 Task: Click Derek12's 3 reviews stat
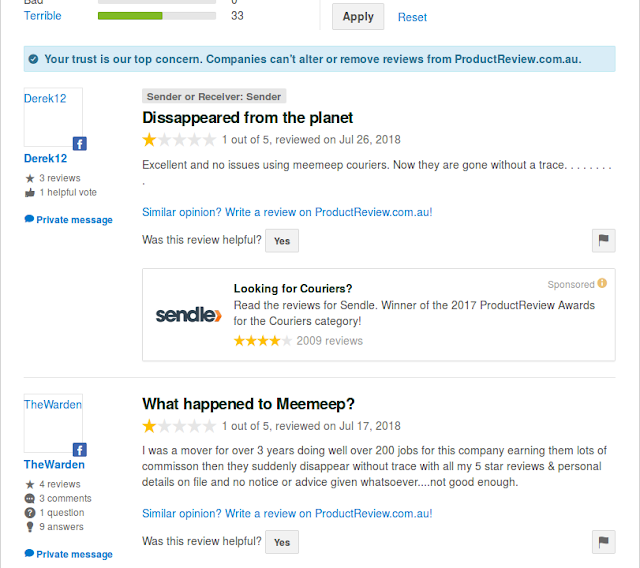[60, 178]
